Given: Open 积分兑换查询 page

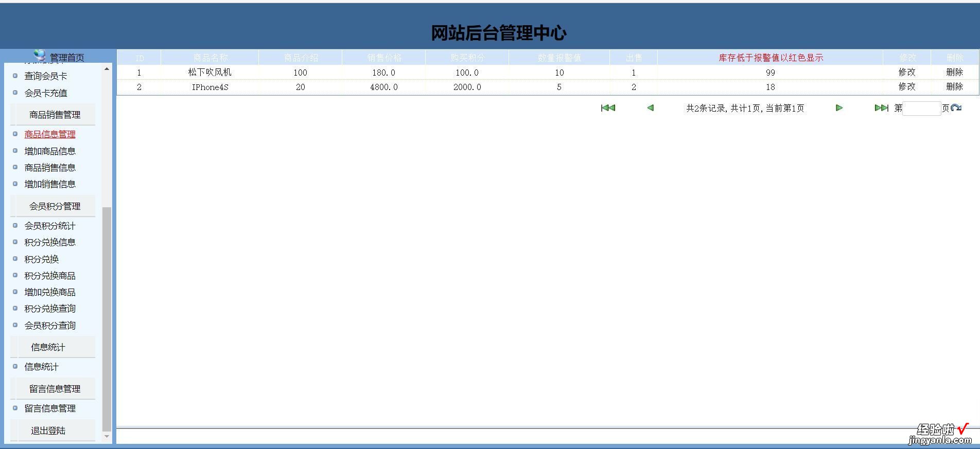Looking at the screenshot, I should [50, 309].
